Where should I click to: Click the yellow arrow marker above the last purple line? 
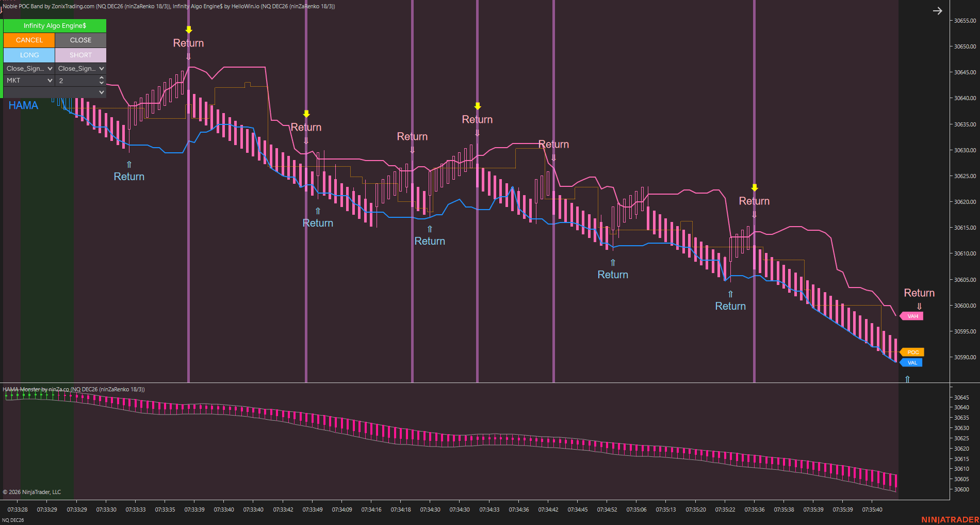click(755, 187)
